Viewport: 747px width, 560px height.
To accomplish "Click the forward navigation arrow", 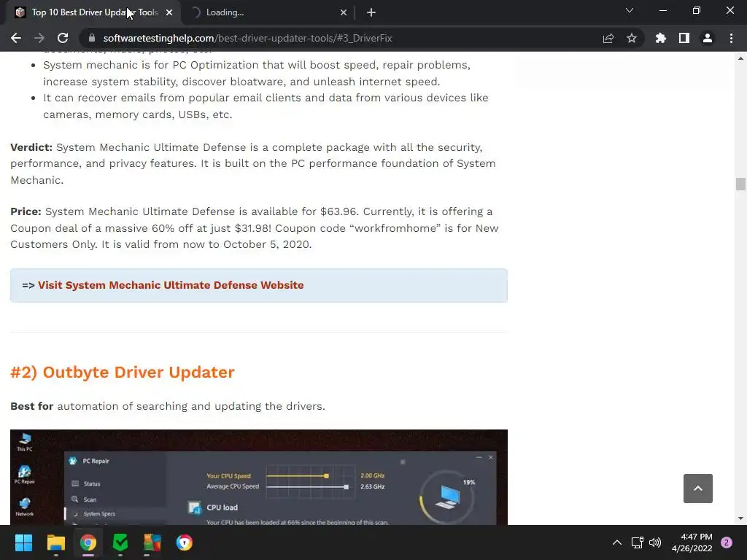I will 39,38.
